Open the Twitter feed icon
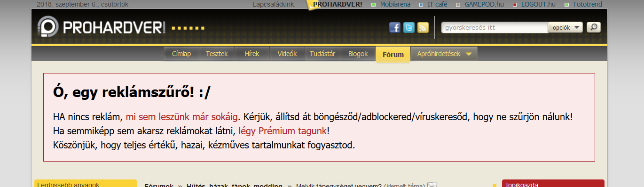This screenshot has width=644, height=187. (409, 28)
